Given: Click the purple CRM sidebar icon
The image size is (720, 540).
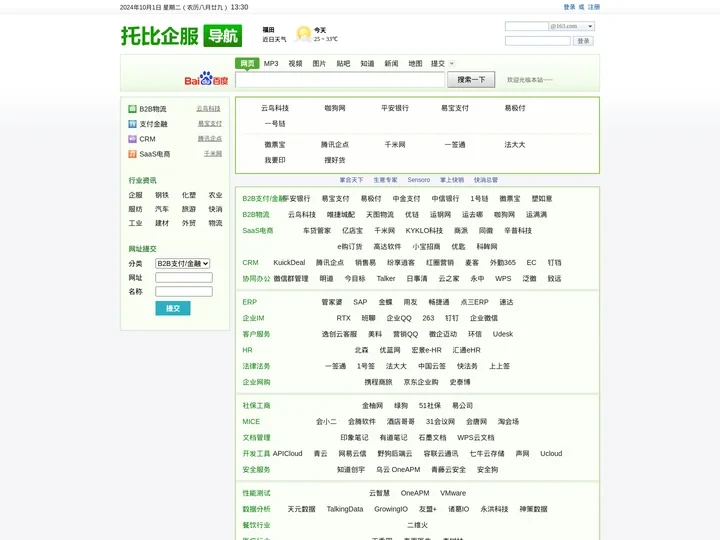Looking at the screenshot, I should coord(132,139).
